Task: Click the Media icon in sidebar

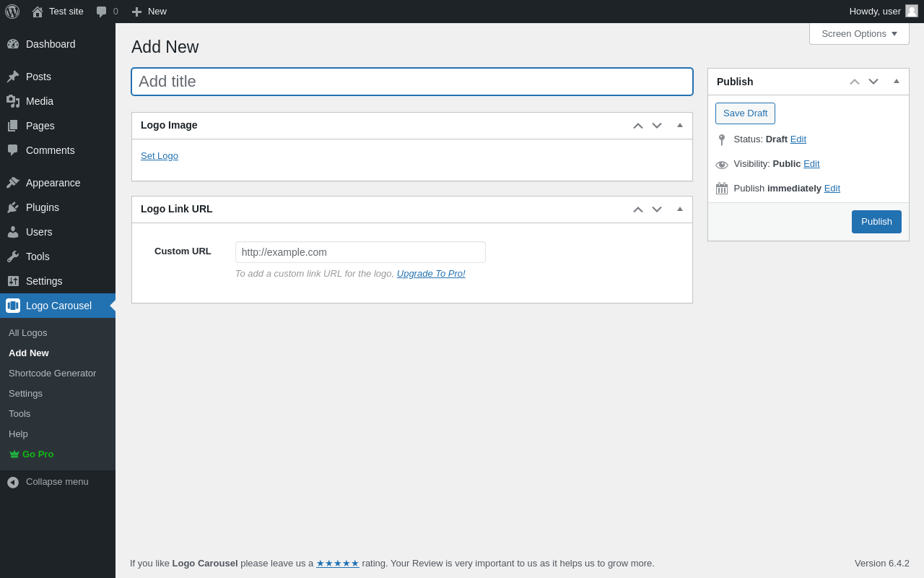Action: 13,101
